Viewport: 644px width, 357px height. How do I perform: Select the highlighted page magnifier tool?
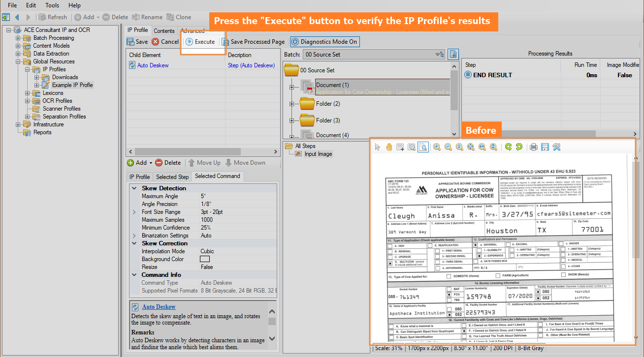click(x=423, y=147)
